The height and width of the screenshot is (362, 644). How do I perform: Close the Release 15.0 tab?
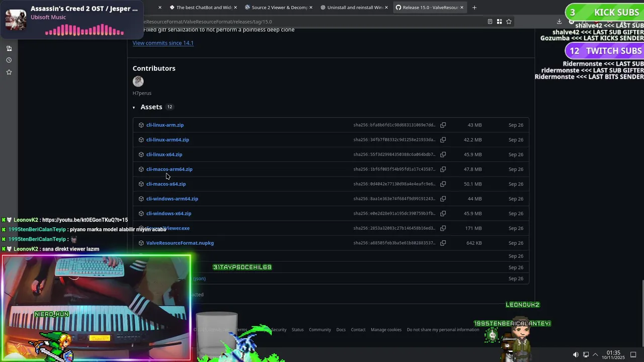pos(462,8)
